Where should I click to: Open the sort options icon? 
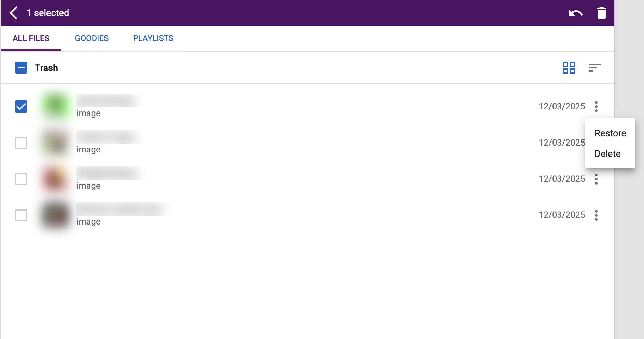594,68
